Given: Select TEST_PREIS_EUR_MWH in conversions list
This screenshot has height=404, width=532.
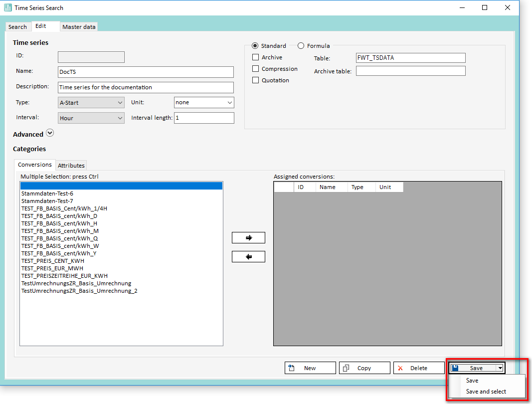Looking at the screenshot, I should [52, 268].
